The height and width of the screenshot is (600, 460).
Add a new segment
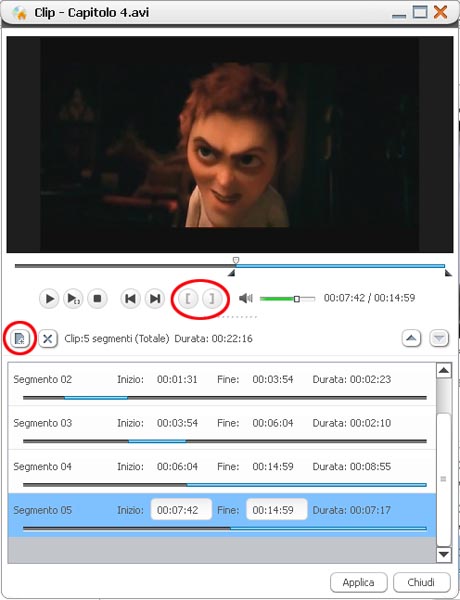point(20,338)
